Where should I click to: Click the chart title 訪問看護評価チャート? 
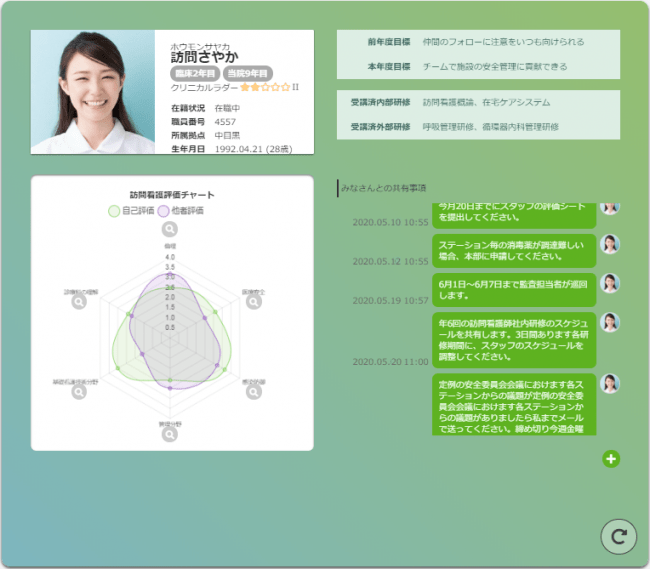[172, 195]
